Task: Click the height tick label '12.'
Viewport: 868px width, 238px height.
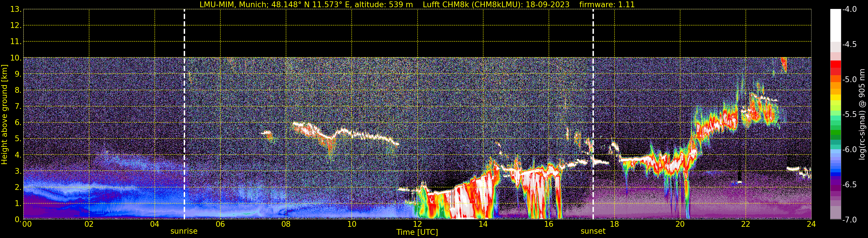Action: click(16, 26)
